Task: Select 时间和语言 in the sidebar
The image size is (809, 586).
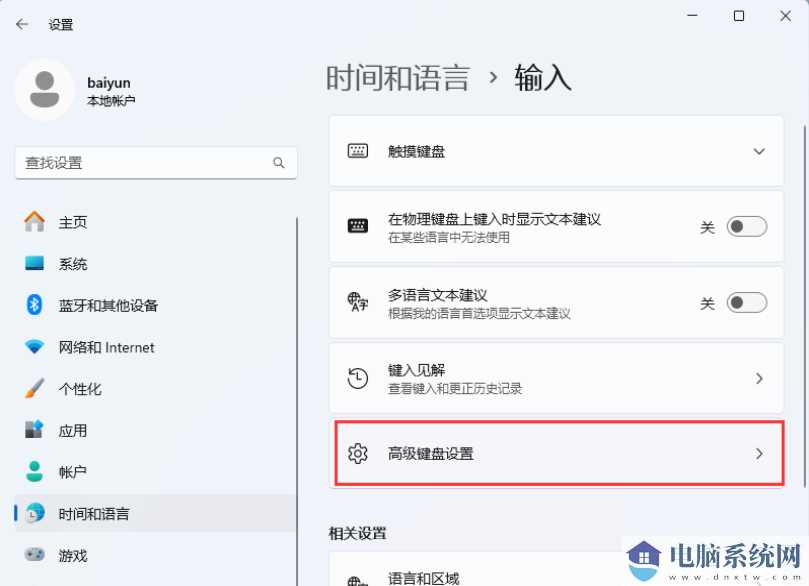Action: (x=156, y=513)
